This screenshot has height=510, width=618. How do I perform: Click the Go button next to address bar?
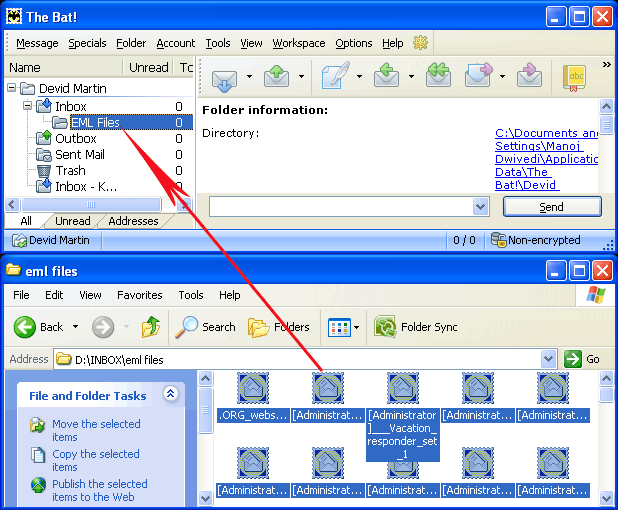click(x=582, y=359)
